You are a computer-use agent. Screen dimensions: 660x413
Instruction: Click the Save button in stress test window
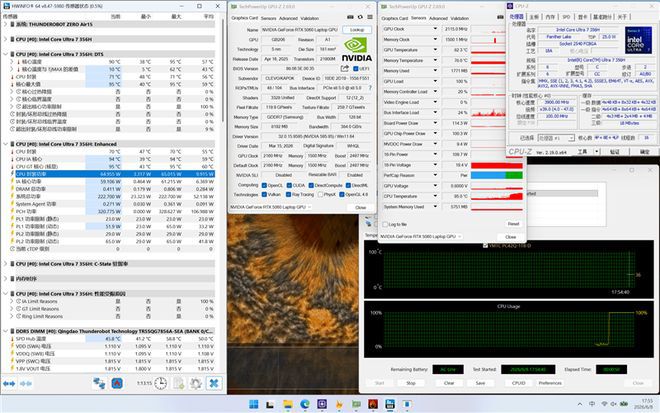click(480, 383)
